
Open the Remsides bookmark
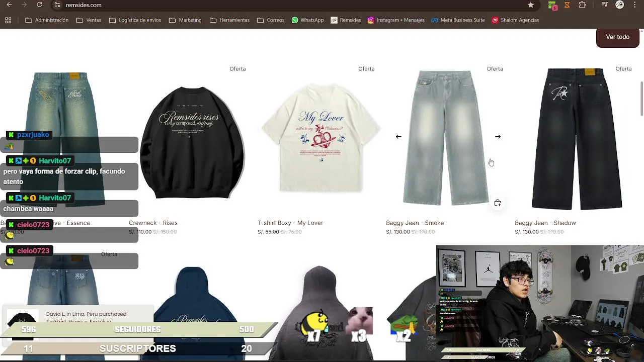tap(346, 20)
